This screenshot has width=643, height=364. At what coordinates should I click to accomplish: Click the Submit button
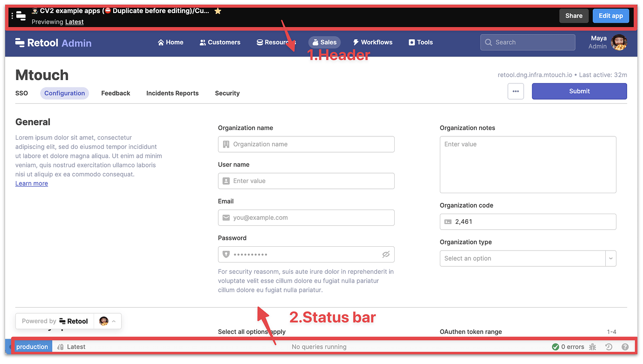pyautogui.click(x=580, y=91)
